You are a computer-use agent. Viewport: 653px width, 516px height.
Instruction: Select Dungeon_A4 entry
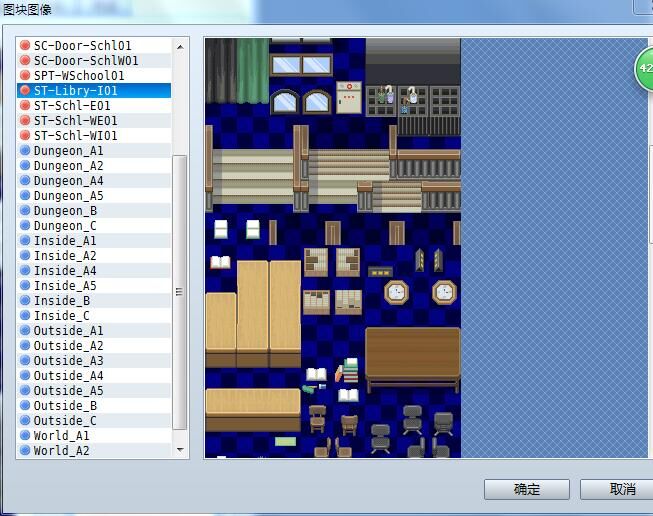pyautogui.click(x=94, y=180)
